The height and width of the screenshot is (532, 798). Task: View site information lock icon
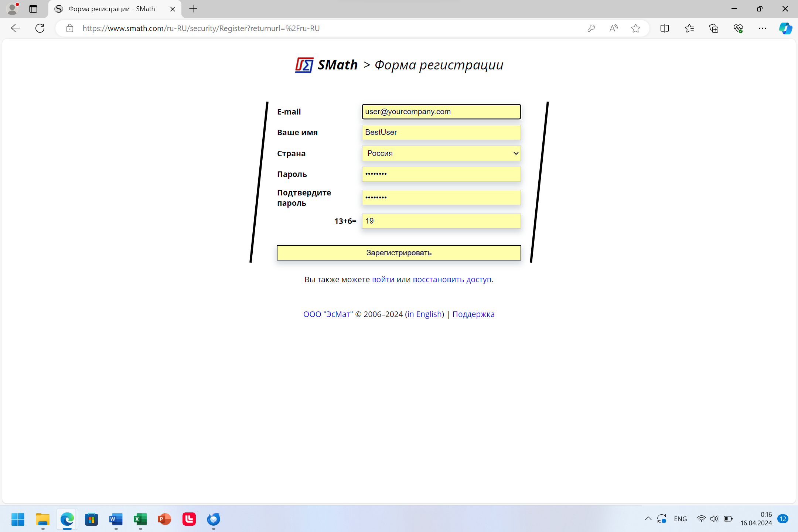[70, 28]
